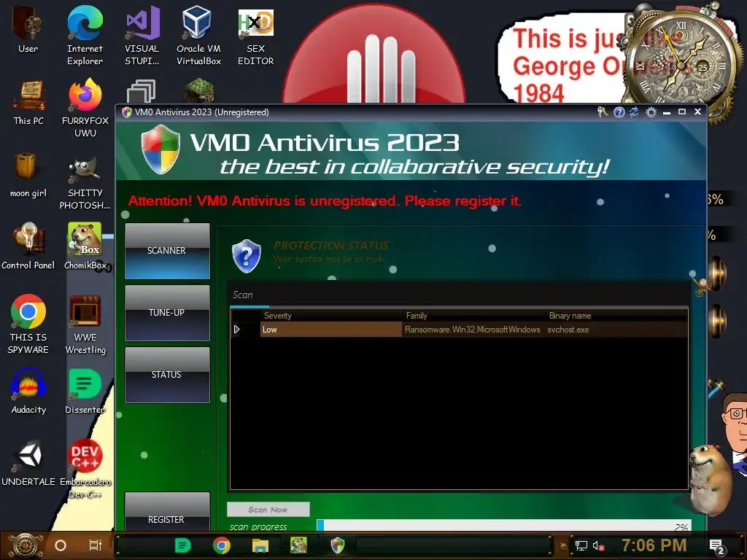Screen dimensions: 747x560
Task: Click the muted volume tray icon
Action: pos(598,546)
